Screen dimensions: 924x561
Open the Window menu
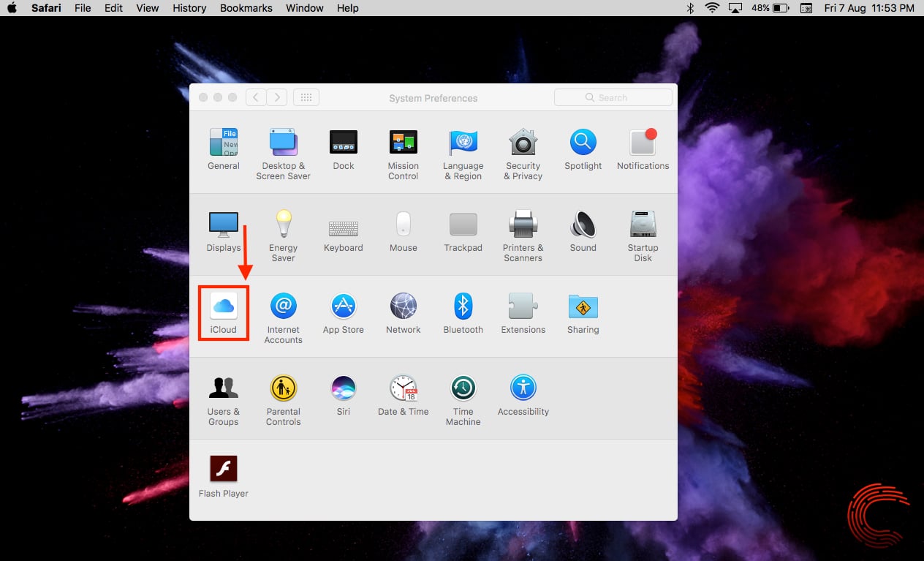point(305,8)
